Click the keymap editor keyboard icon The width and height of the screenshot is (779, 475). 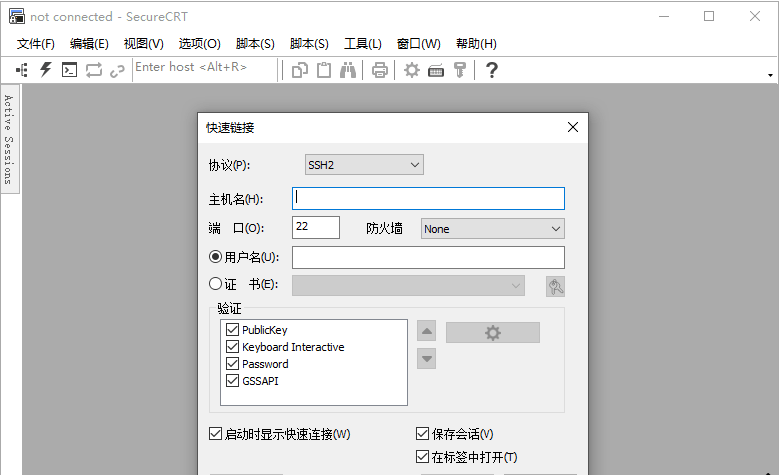pos(436,69)
